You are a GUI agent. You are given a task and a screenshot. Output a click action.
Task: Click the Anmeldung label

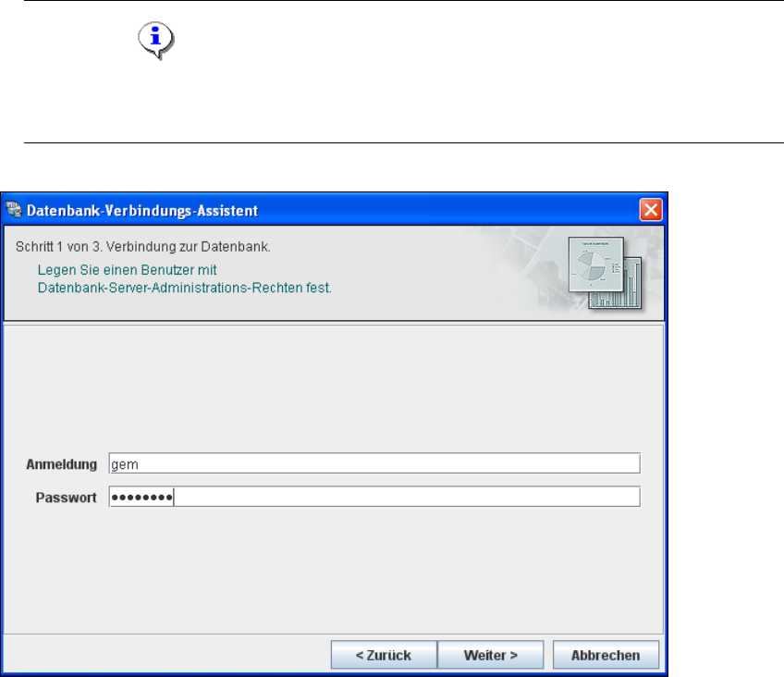[x=62, y=464]
